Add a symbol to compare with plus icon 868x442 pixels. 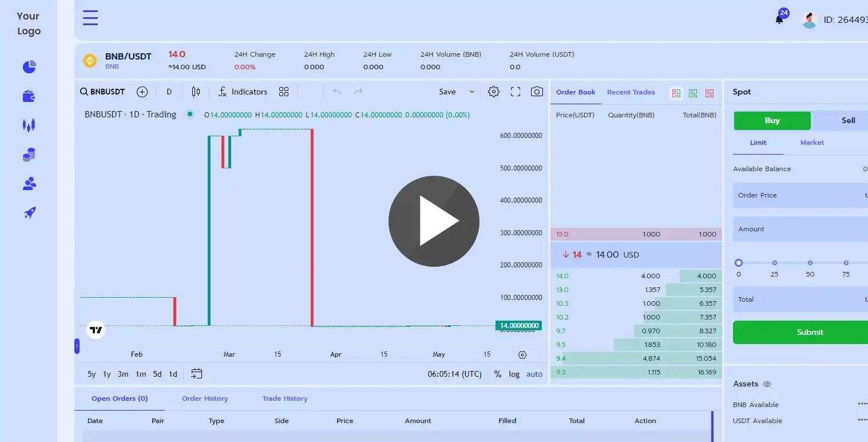[x=142, y=92]
